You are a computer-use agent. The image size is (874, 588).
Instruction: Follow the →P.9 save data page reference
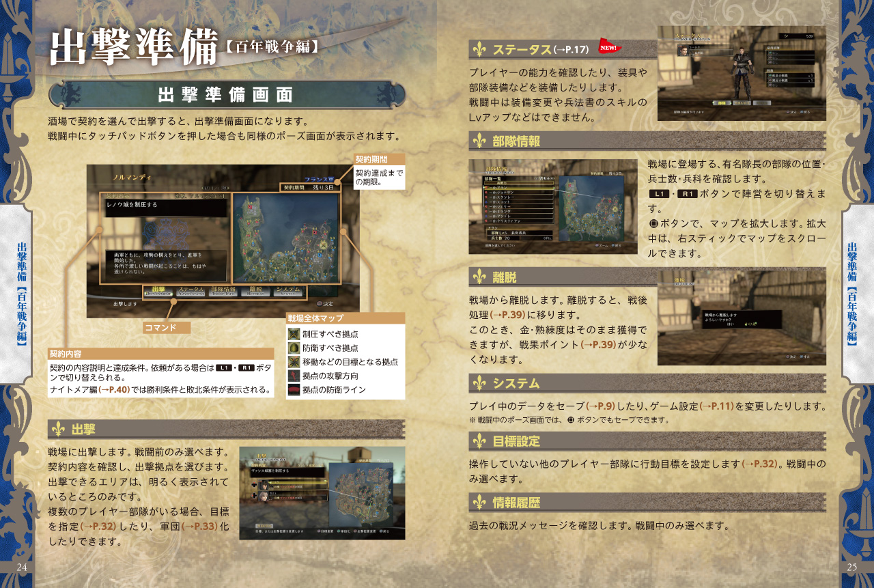tap(602, 406)
